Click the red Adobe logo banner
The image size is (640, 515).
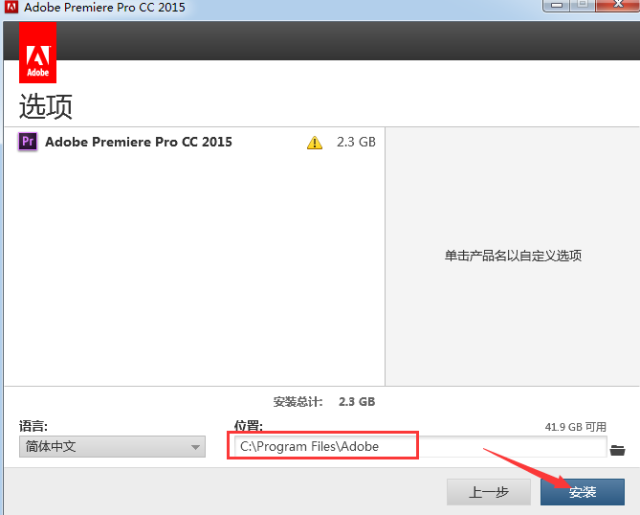pyautogui.click(x=38, y=52)
